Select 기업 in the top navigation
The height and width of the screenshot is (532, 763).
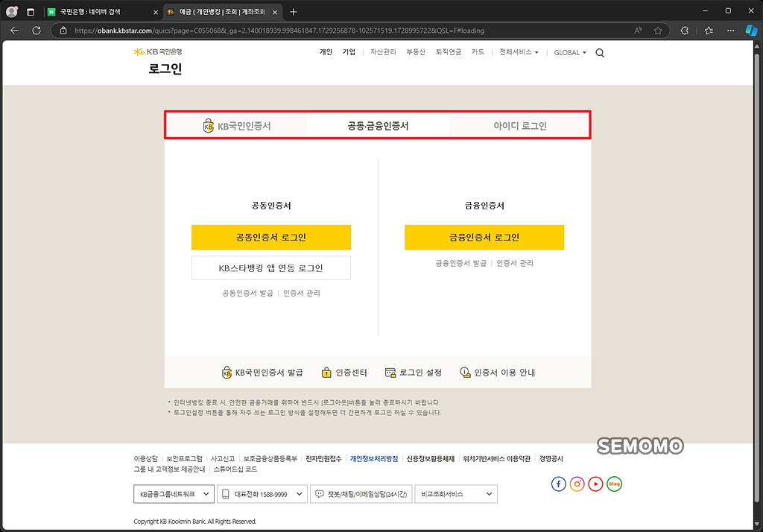pyautogui.click(x=349, y=52)
